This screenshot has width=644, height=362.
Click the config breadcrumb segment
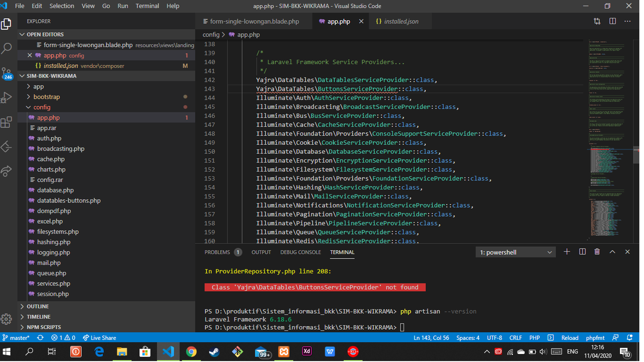(x=211, y=35)
